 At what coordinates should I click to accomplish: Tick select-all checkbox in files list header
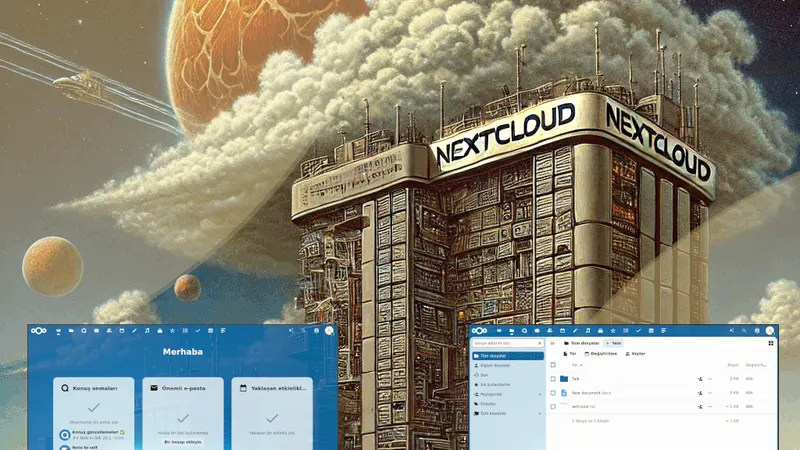[x=553, y=365]
